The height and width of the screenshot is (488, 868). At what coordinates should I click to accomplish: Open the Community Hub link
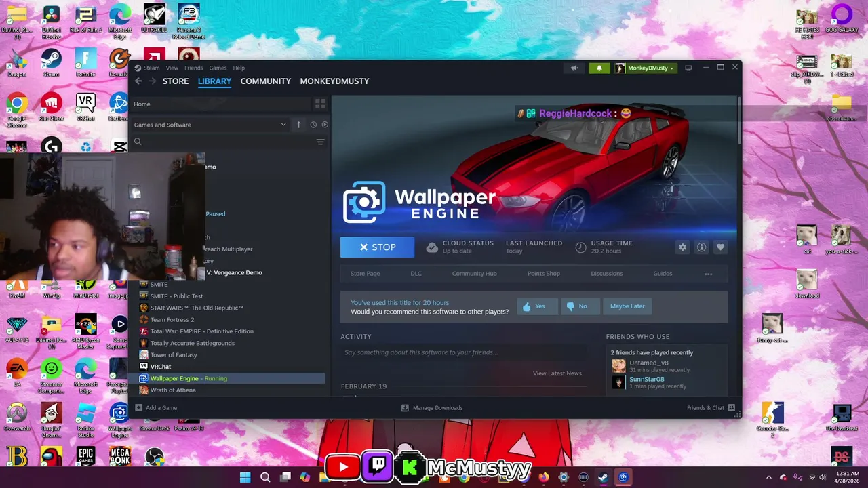click(474, 274)
